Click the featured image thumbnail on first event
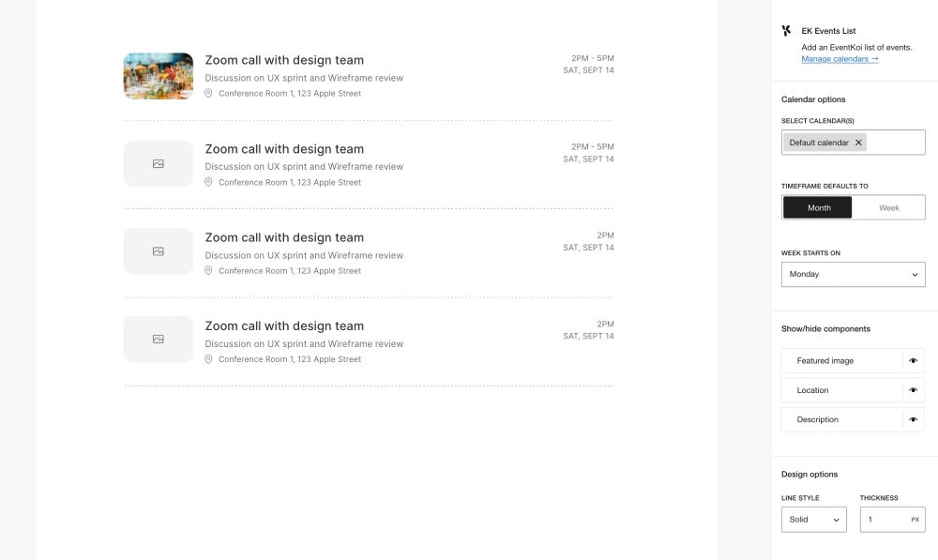938x560 pixels. coord(158,75)
